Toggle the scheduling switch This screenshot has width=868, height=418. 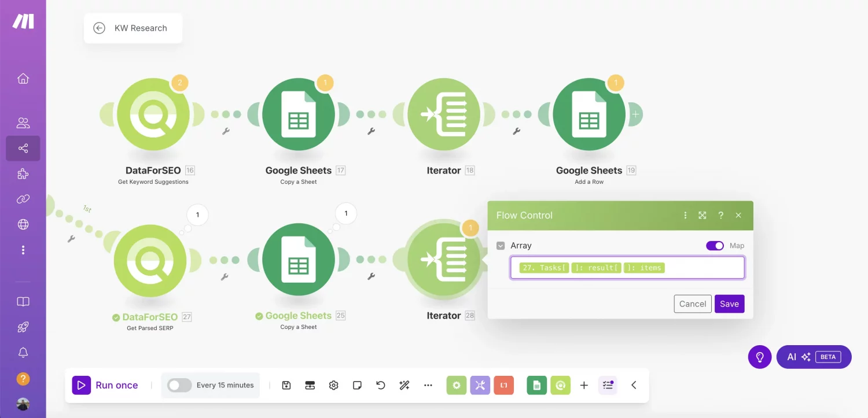pyautogui.click(x=179, y=385)
